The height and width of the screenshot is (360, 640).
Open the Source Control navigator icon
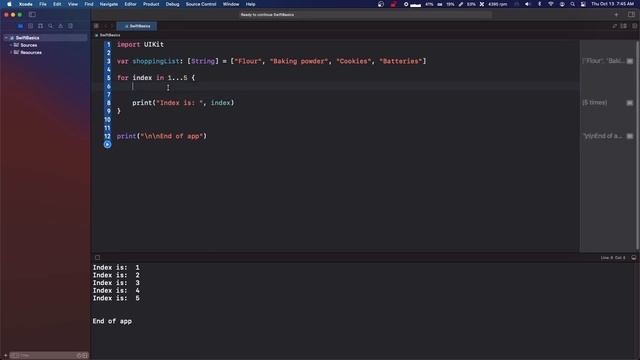tap(30, 26)
